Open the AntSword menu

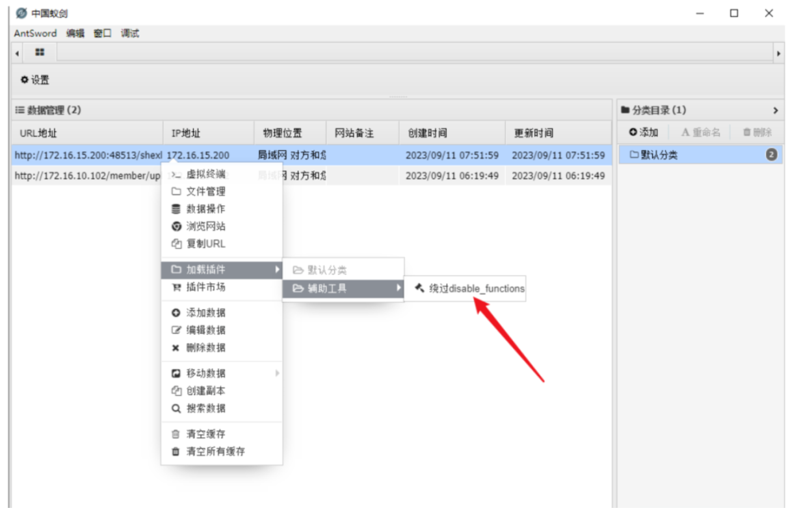click(35, 33)
